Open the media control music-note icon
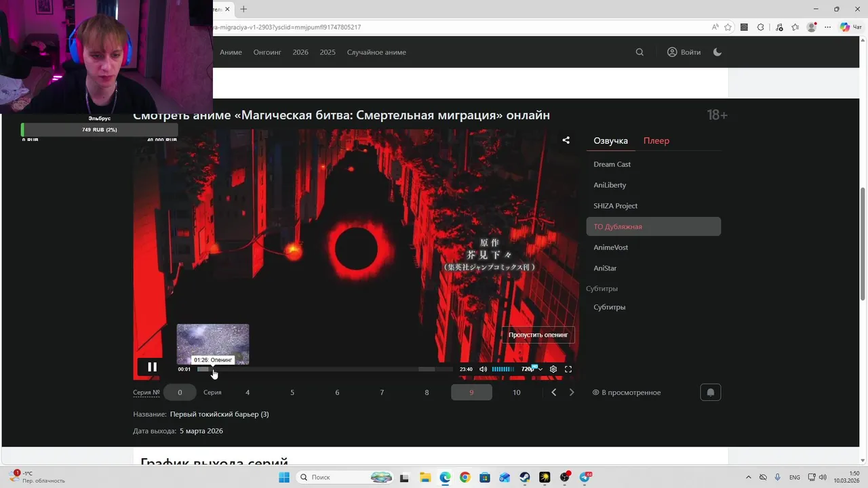 tap(778, 27)
